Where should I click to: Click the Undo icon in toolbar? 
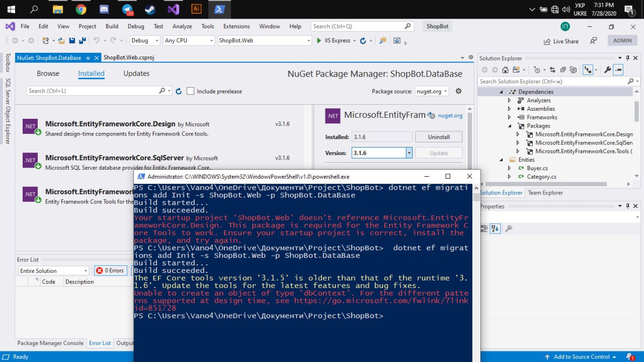tap(96, 40)
